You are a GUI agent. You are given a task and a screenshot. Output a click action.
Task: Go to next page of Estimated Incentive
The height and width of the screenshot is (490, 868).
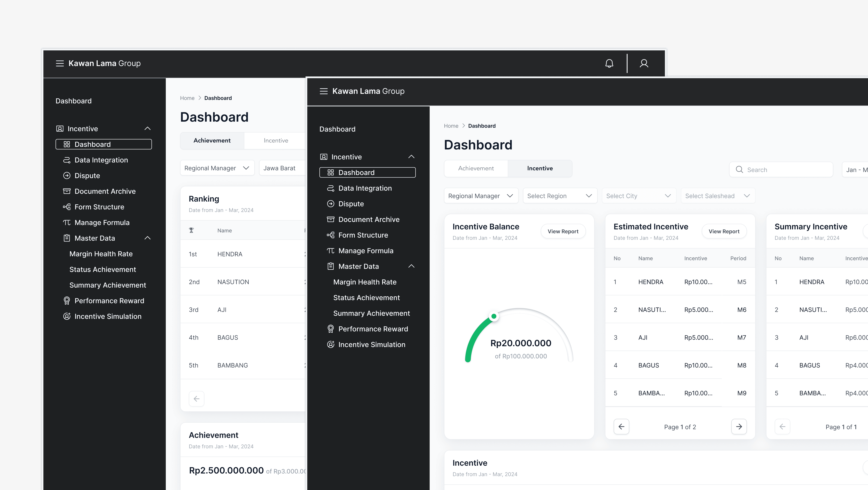[739, 427]
